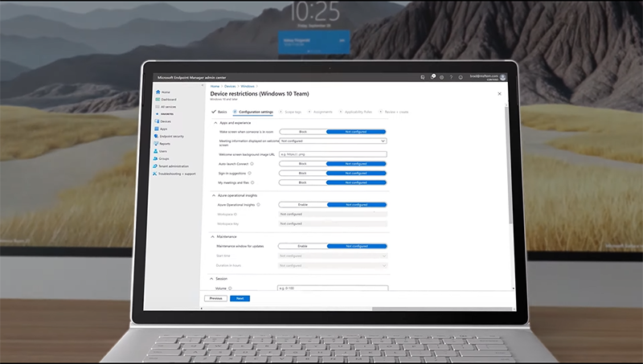Click the horizontal scrollbar at page bottom
This screenshot has width=643, height=364.
click(x=442, y=309)
